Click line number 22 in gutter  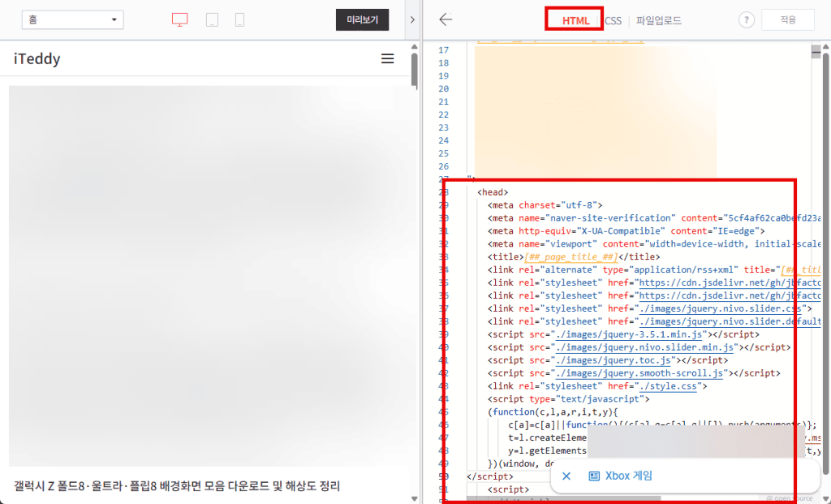click(444, 115)
